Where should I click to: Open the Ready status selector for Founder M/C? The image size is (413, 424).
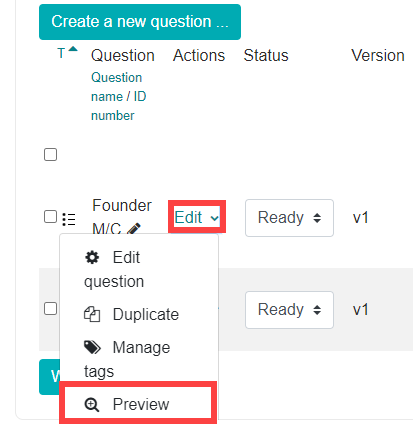click(289, 218)
